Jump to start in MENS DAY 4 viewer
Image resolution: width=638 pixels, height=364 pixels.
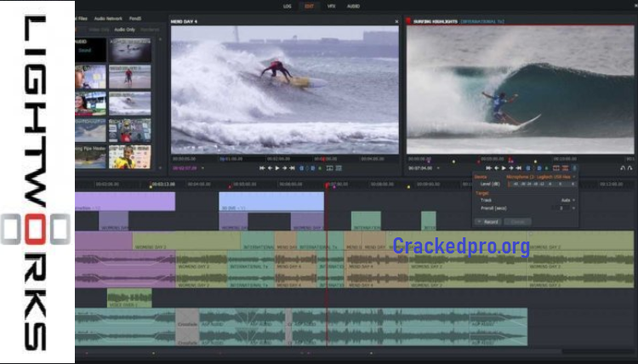click(x=262, y=168)
